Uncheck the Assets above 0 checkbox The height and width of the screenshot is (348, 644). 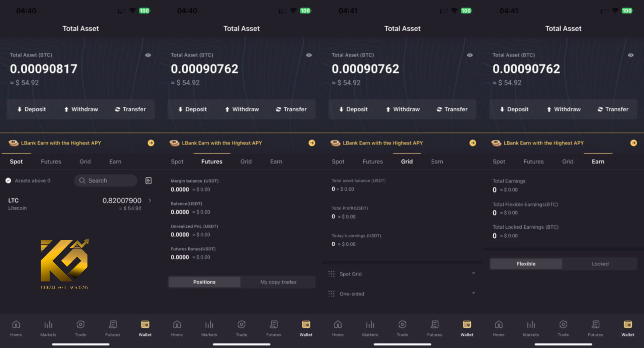tap(8, 181)
